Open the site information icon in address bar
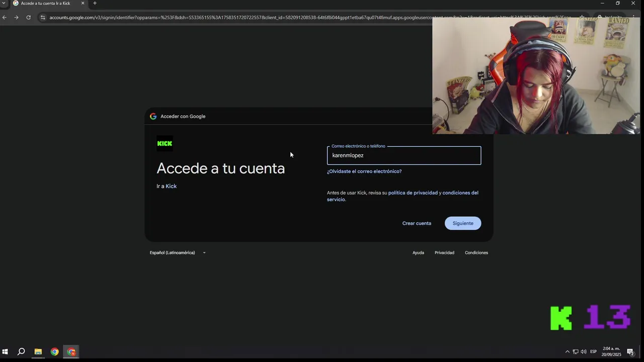This screenshot has width=644, height=362. tap(43, 17)
